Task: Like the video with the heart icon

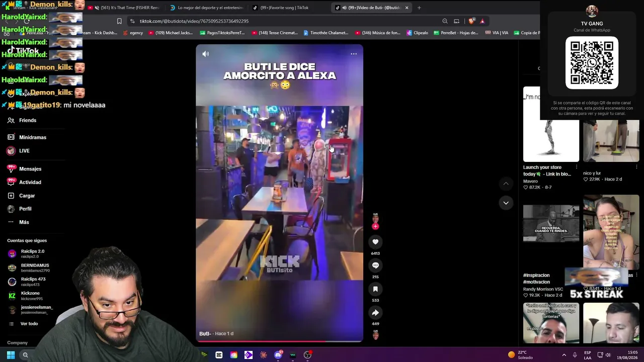Action: tap(375, 242)
